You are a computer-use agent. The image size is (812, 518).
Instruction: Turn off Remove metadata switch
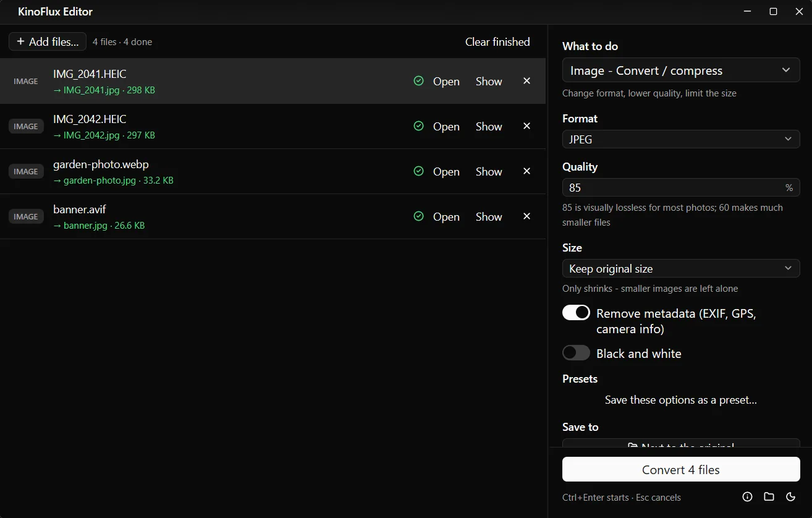point(576,313)
